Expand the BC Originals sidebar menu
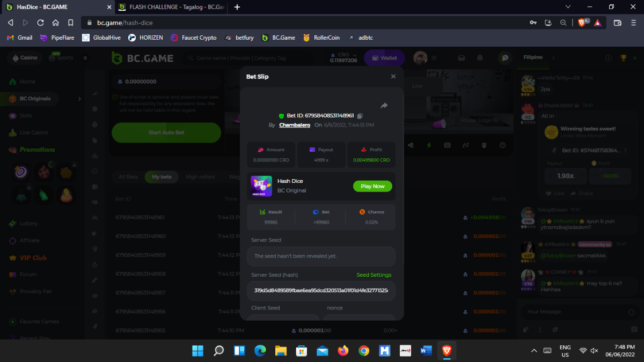644x362 pixels. click(x=79, y=99)
